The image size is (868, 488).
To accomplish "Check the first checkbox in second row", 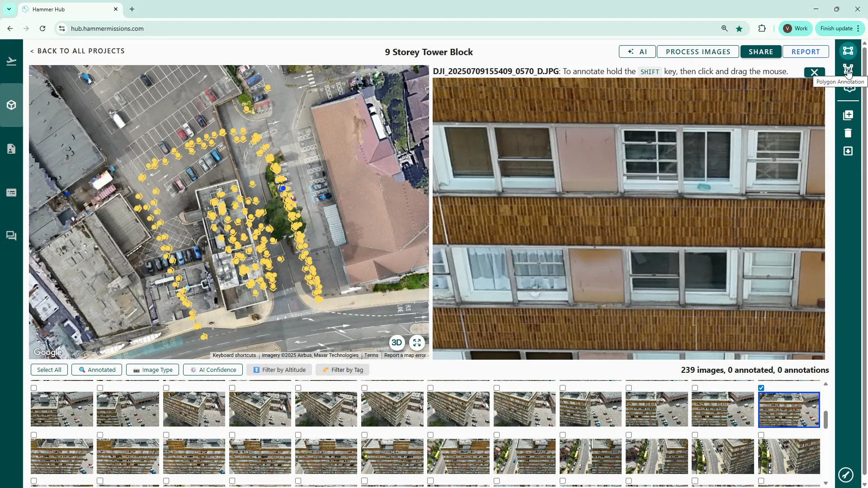I will 34,435.
